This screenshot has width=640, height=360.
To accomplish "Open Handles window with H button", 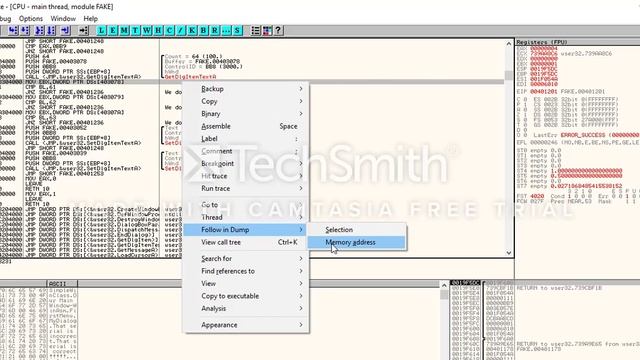I will coord(158,30).
